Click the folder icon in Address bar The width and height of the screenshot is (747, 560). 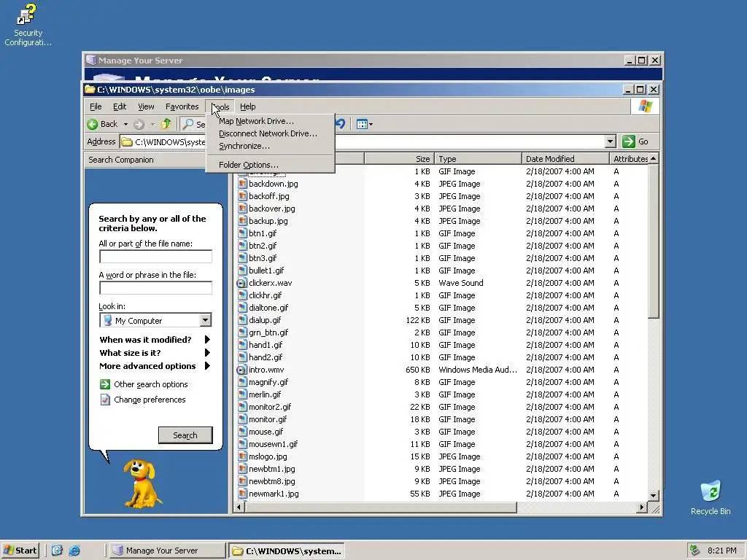tap(127, 142)
